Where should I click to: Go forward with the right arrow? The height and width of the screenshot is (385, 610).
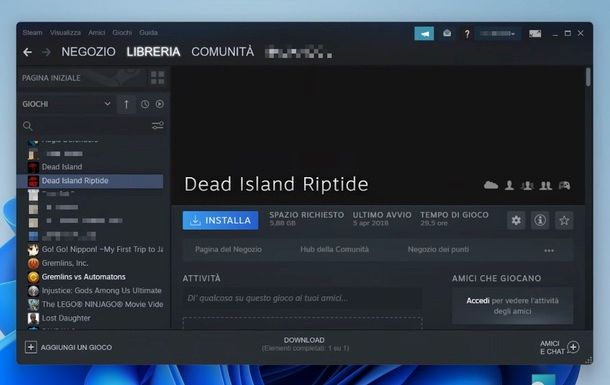point(46,52)
